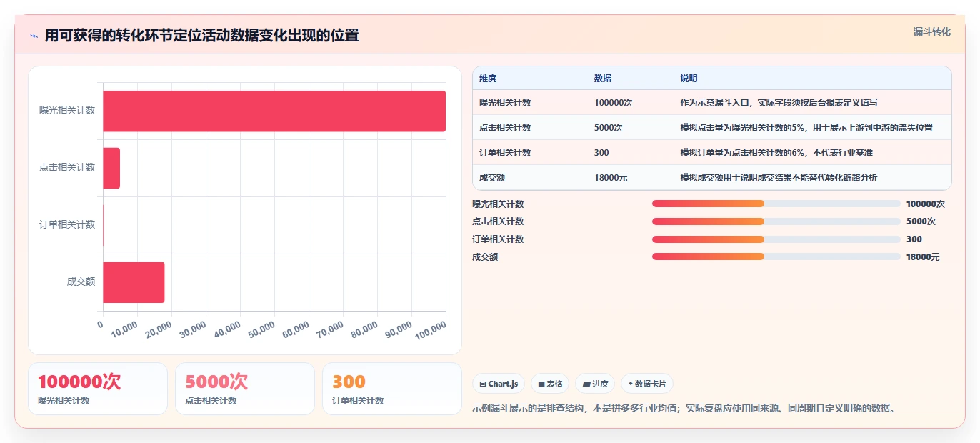980x443 pixels.
Task: Click the 订单相关计数 y-axis label in the chart
Action: pos(67,224)
